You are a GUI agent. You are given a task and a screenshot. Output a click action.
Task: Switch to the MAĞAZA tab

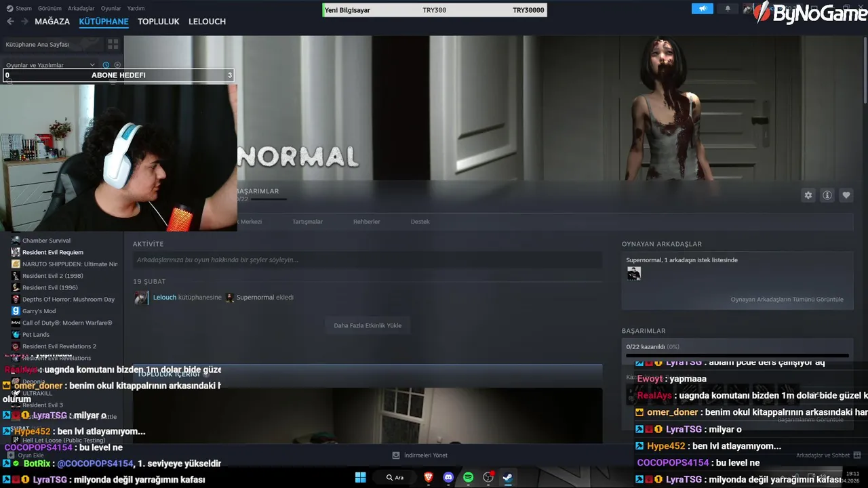[x=52, y=22]
